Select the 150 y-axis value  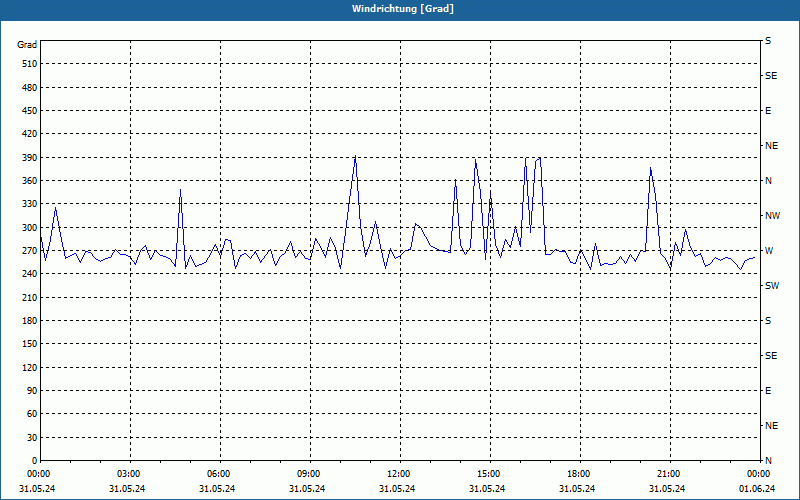[30, 344]
